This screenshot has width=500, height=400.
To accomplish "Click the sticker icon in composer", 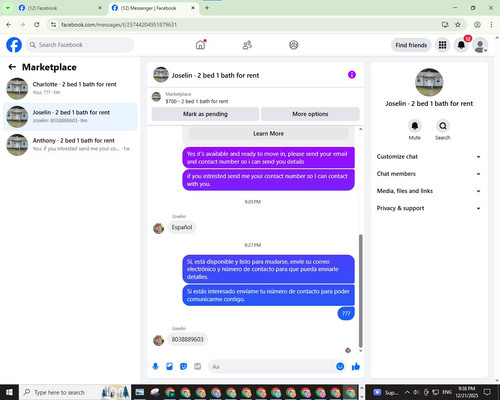I will point(183,367).
